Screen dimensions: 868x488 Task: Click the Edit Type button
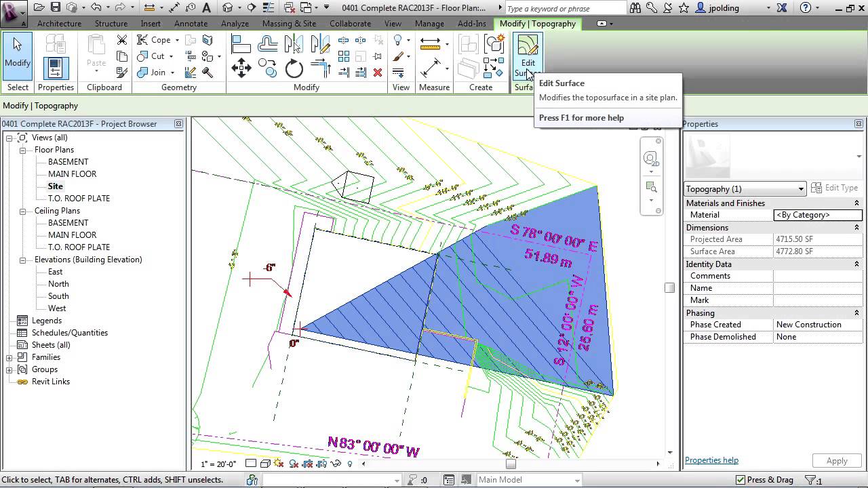(x=835, y=188)
